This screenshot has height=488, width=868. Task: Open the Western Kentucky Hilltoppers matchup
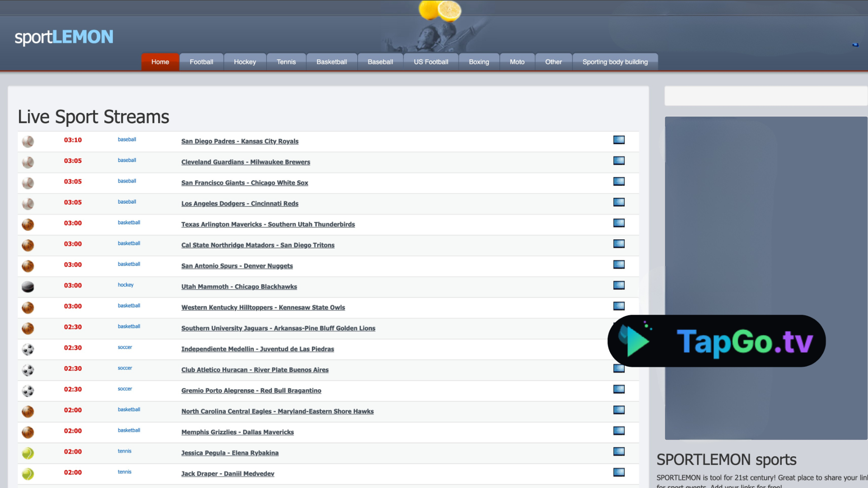263,308
